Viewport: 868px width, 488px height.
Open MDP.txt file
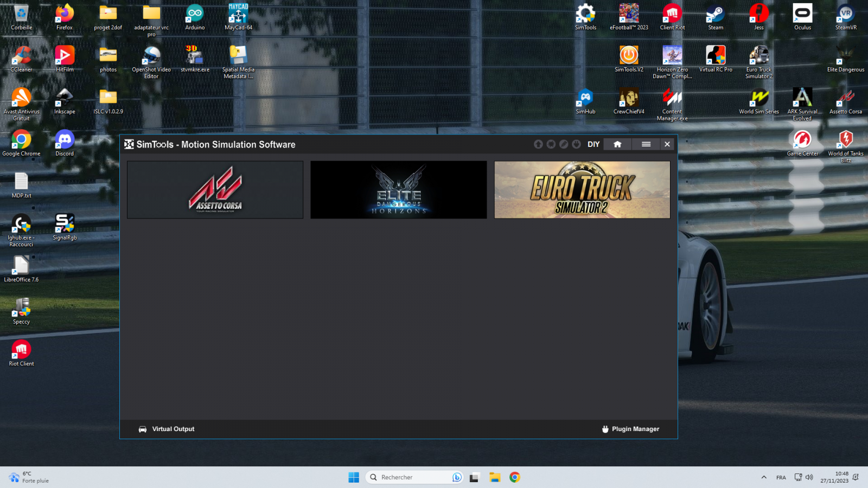click(21, 185)
